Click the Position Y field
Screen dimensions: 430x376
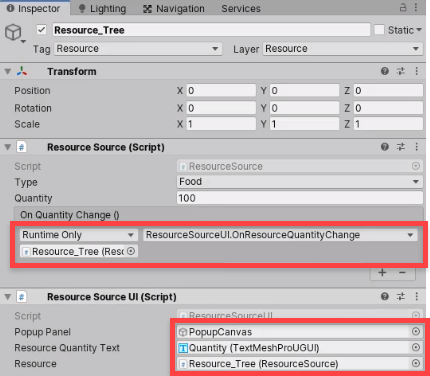point(304,90)
